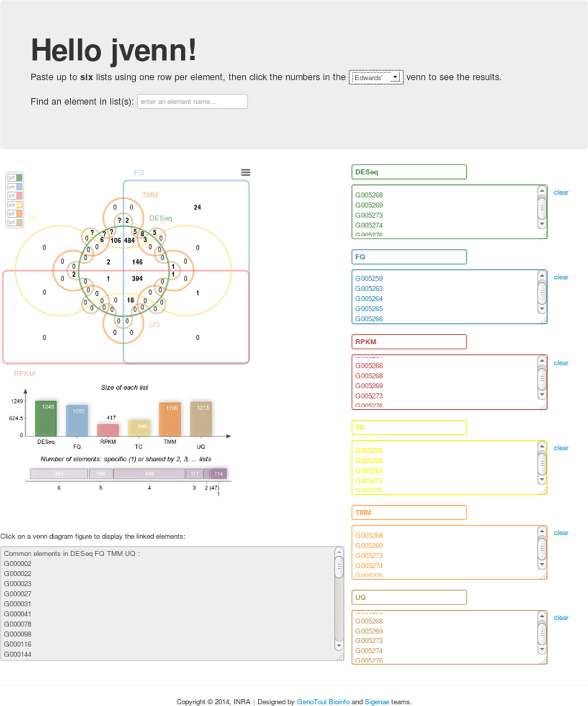
Task: Click the 18 region in venn diagram
Action: click(x=130, y=300)
